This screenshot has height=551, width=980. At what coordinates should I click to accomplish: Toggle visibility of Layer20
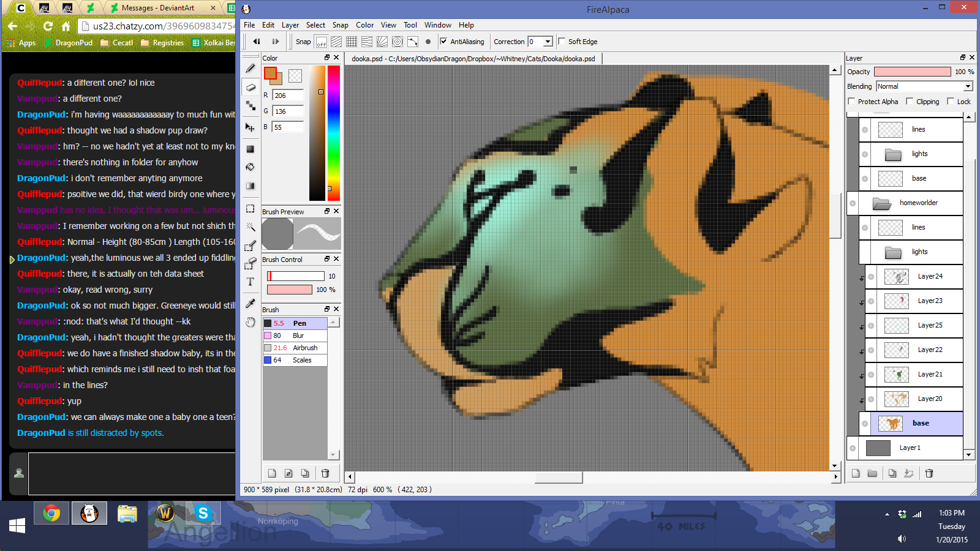[871, 399]
